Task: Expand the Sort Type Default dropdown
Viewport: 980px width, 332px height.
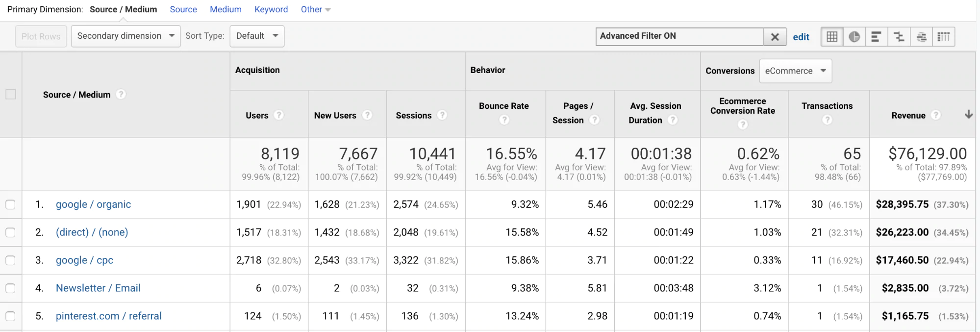Action: pos(257,36)
